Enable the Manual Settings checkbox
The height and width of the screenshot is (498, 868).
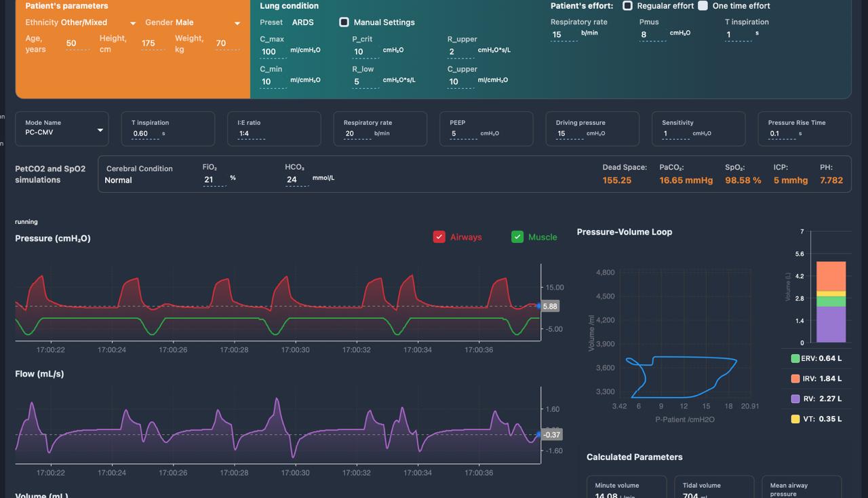click(344, 22)
